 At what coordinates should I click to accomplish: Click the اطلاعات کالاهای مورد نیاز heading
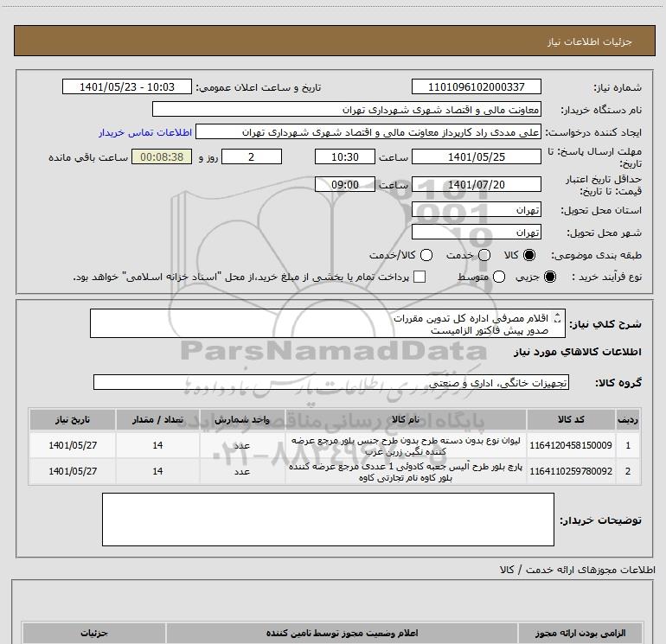tap(577, 352)
